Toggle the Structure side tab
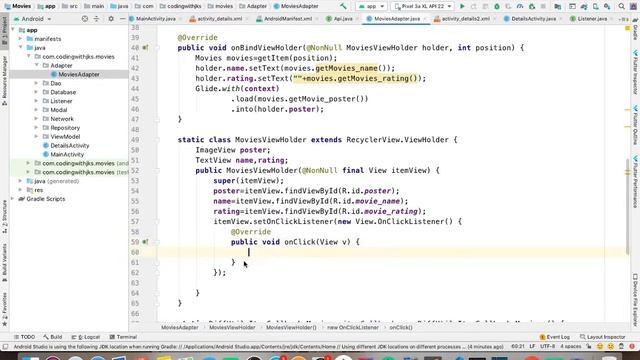 point(4,216)
